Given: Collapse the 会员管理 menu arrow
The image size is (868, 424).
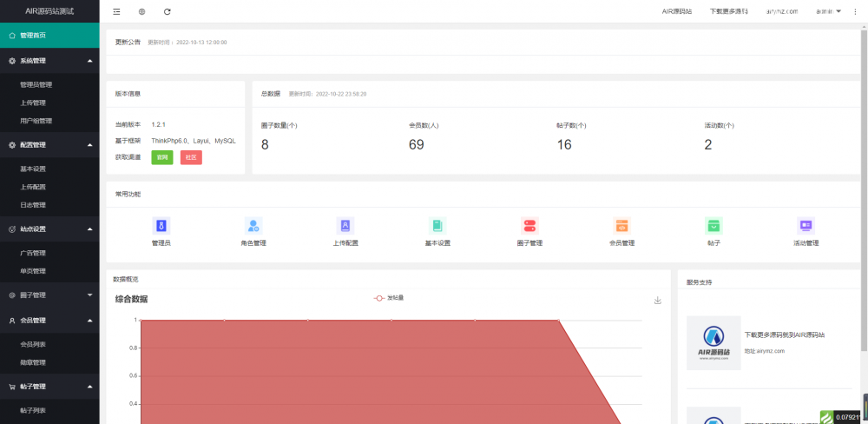Looking at the screenshot, I should click(90, 321).
